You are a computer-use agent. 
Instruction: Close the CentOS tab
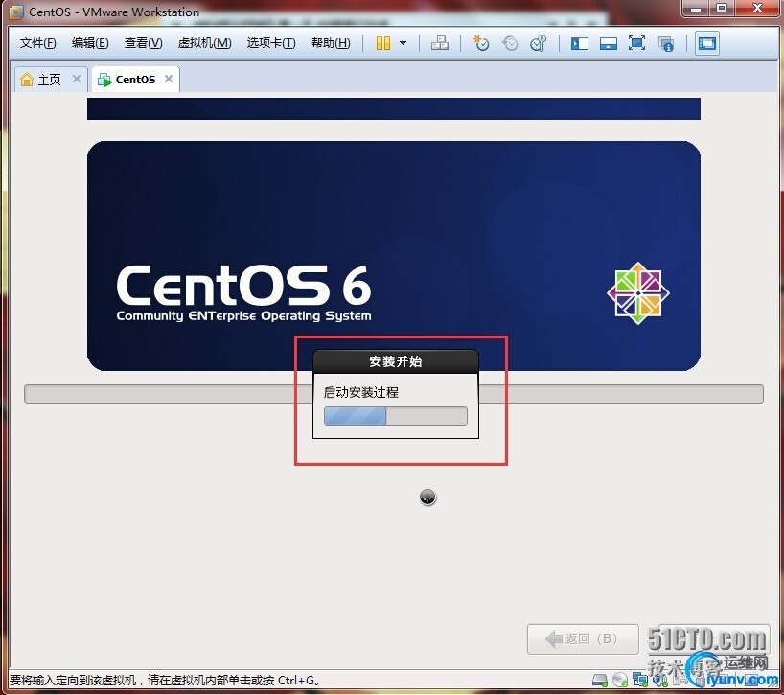(169, 79)
